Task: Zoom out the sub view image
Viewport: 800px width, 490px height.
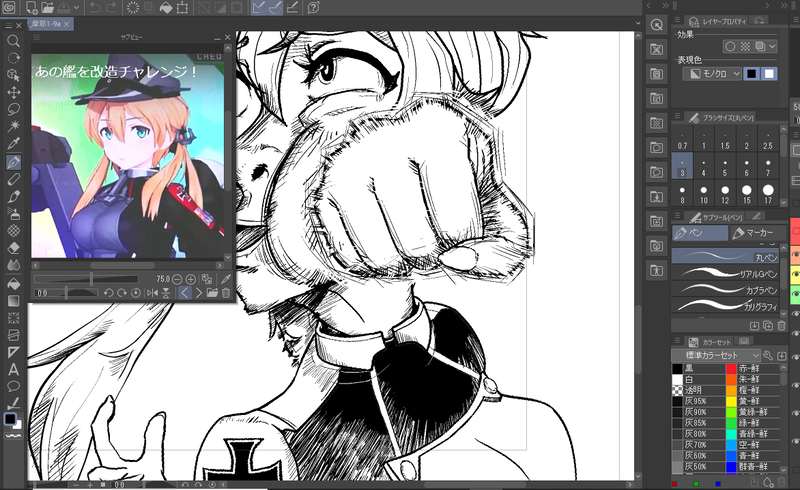Action: (x=177, y=279)
